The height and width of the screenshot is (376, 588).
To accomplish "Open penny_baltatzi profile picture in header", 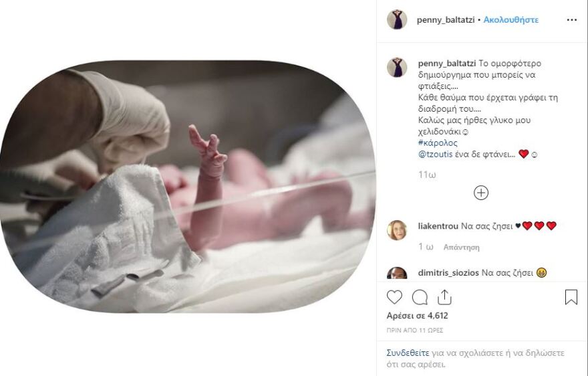I will [397, 19].
